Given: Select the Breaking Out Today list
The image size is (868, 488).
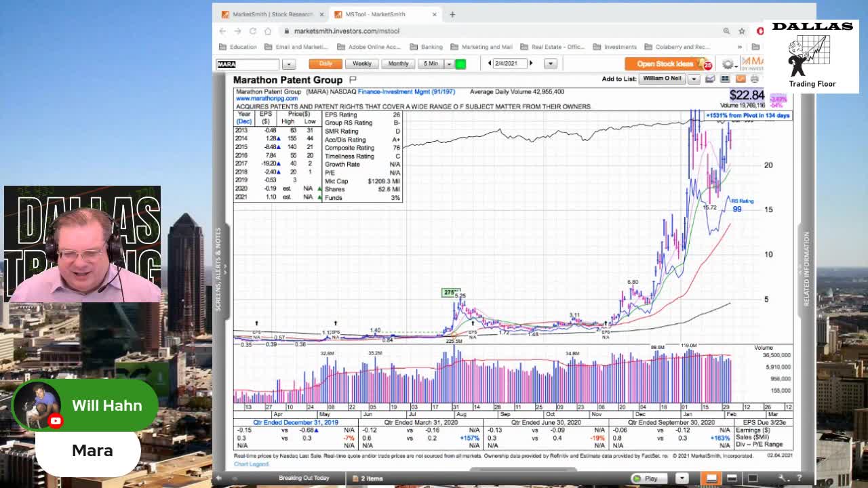Looking at the screenshot, I should tap(304, 478).
